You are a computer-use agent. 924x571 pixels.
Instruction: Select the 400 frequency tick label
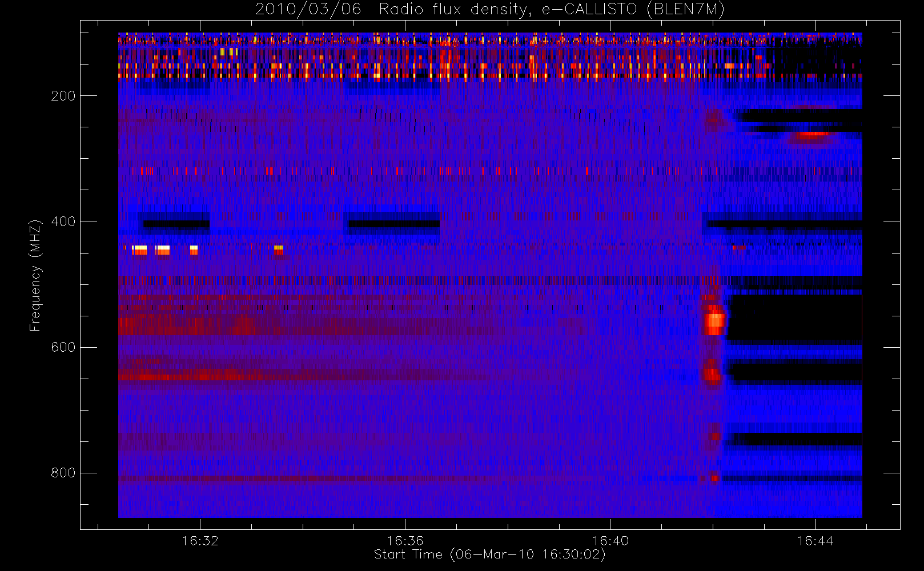[x=63, y=222]
